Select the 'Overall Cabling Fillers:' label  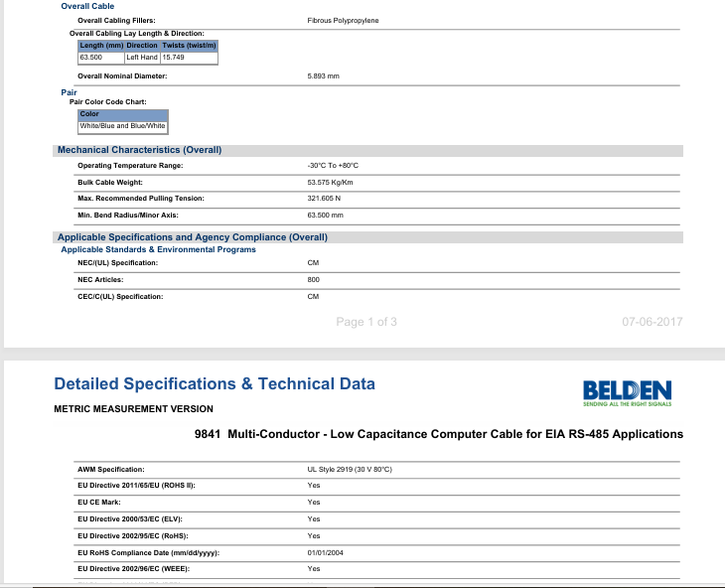click(116, 20)
